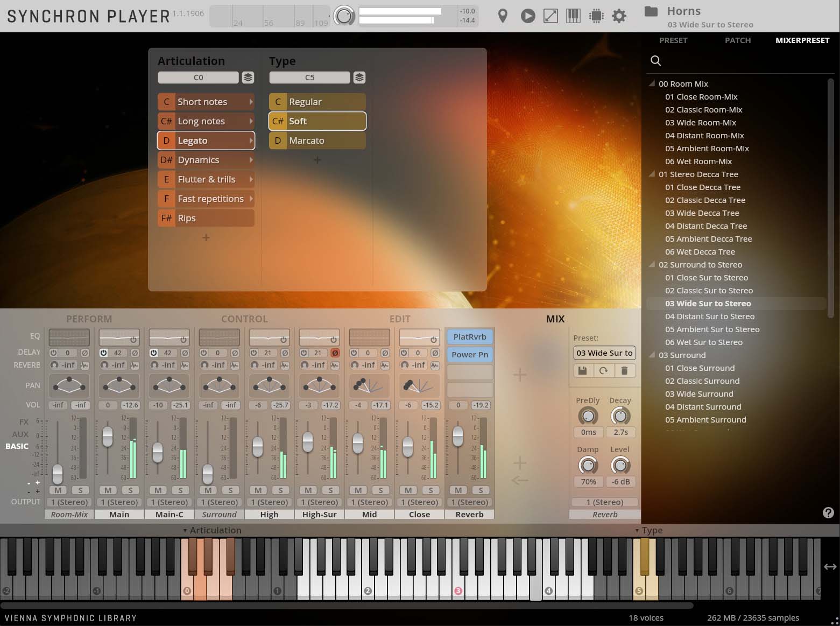Click the location pin icon in top toolbar
The image size is (840, 626).
click(x=503, y=16)
